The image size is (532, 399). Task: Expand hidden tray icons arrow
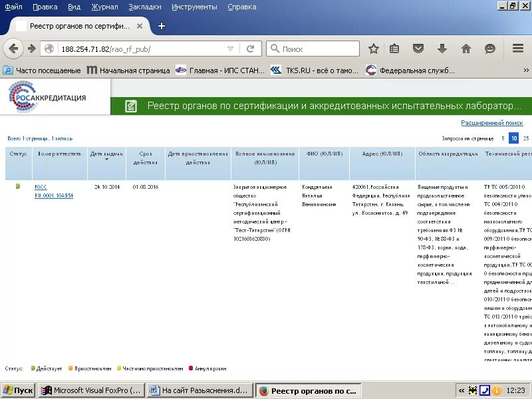pyautogui.click(x=461, y=391)
